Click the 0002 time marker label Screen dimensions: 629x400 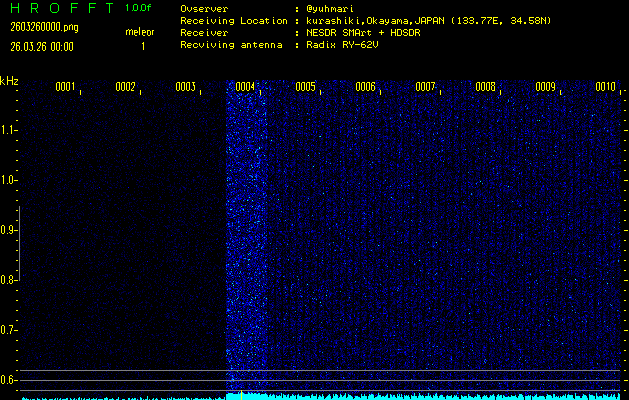[x=125, y=87]
